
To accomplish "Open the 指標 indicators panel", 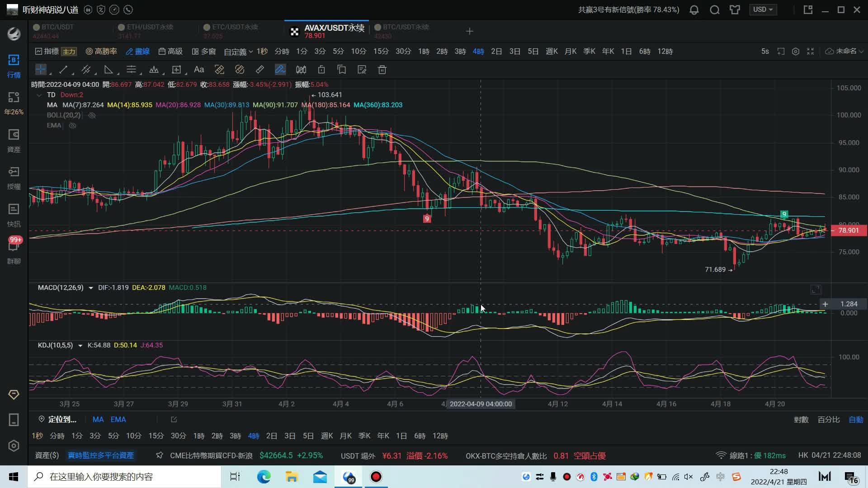I will (x=47, y=52).
